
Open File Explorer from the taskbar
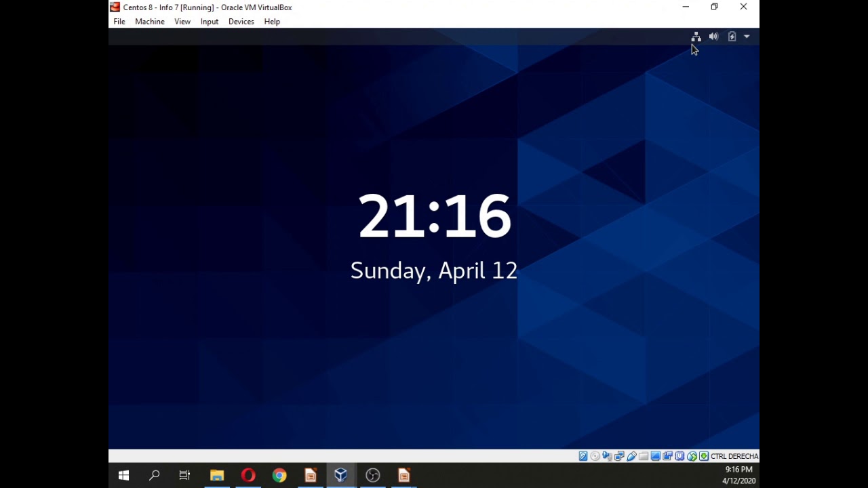point(217,475)
